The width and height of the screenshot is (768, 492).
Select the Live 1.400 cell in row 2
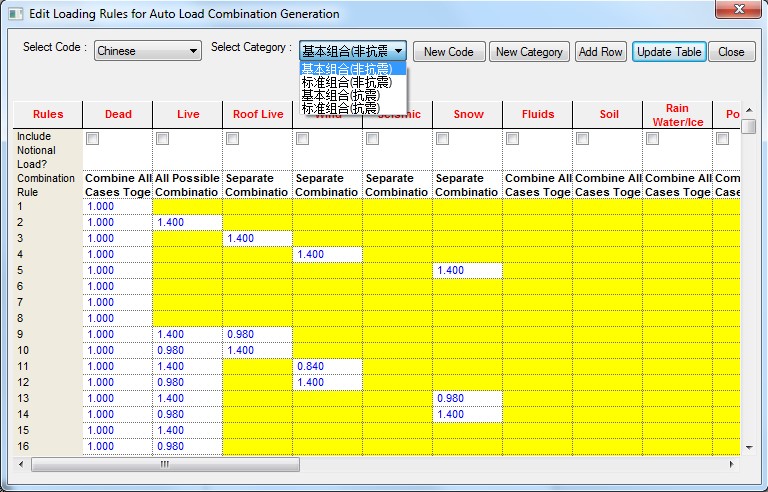coord(187,222)
